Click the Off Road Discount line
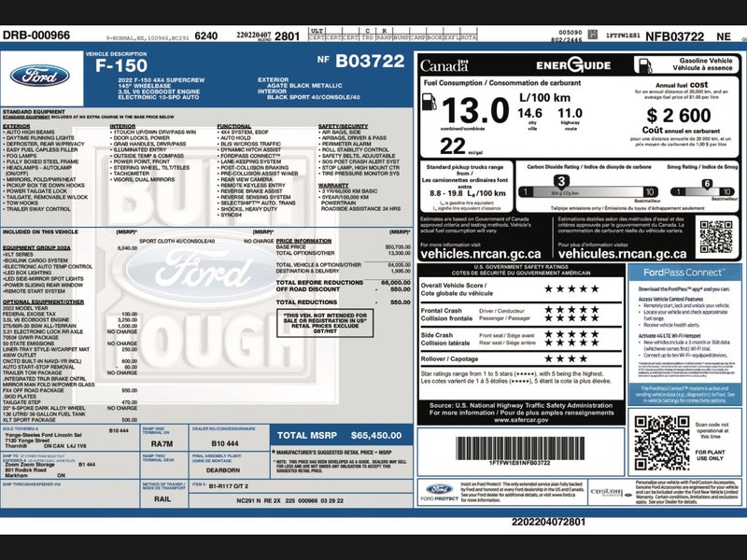 click(x=343, y=289)
